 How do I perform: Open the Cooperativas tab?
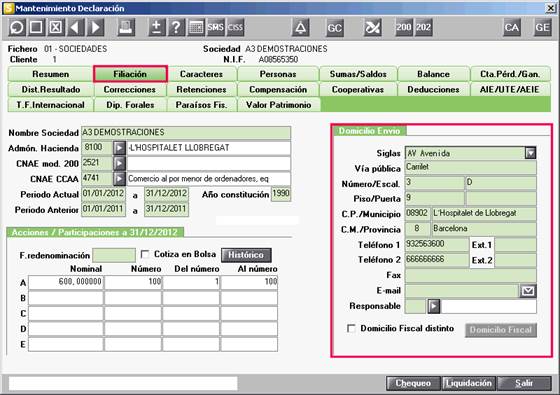[358, 89]
